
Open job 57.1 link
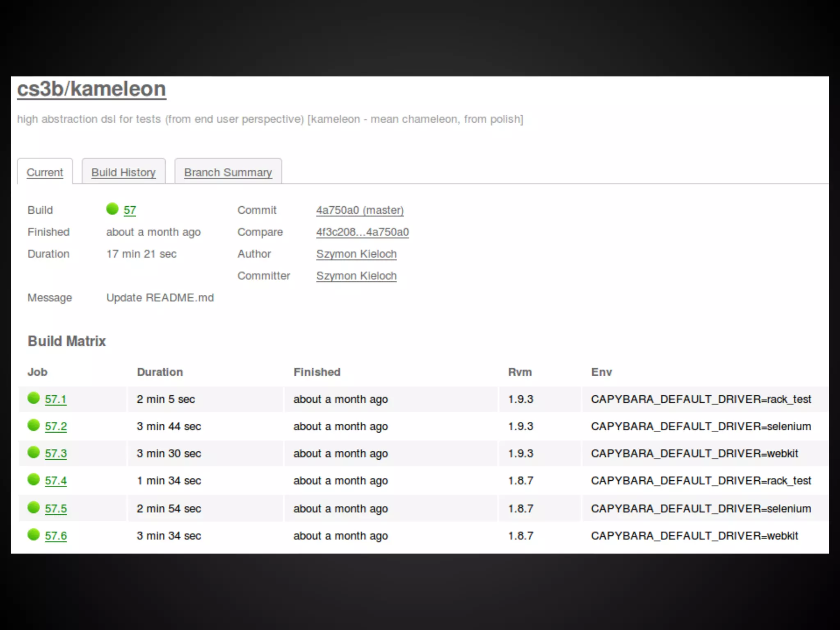[x=55, y=399]
